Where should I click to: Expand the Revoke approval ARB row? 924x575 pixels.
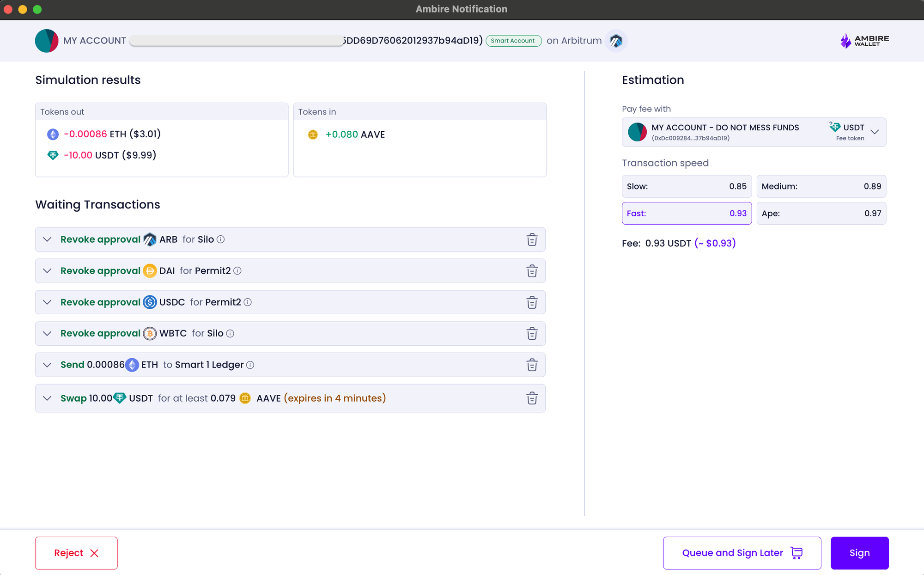tap(47, 239)
